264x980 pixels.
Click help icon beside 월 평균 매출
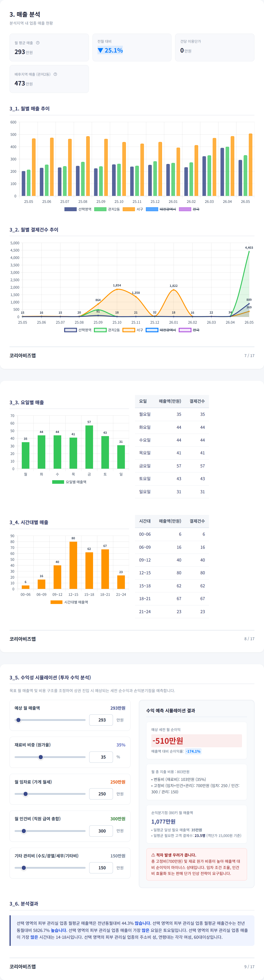pyautogui.click(x=38, y=43)
